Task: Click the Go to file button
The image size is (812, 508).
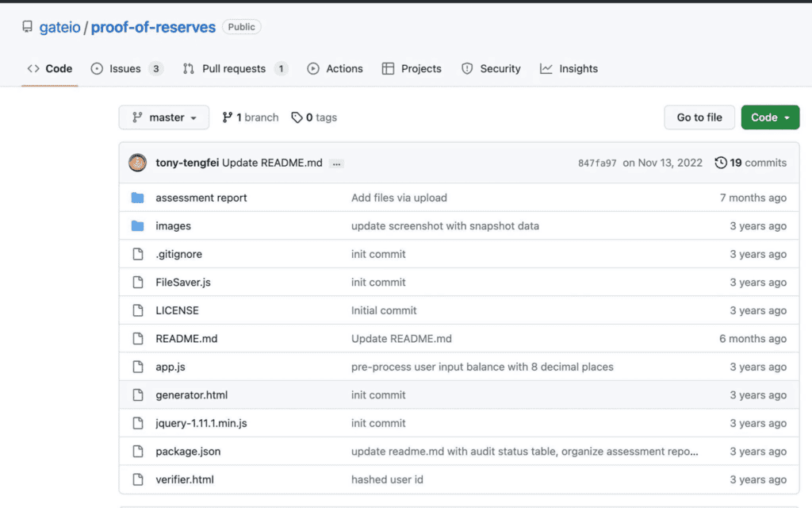Action: click(x=699, y=117)
